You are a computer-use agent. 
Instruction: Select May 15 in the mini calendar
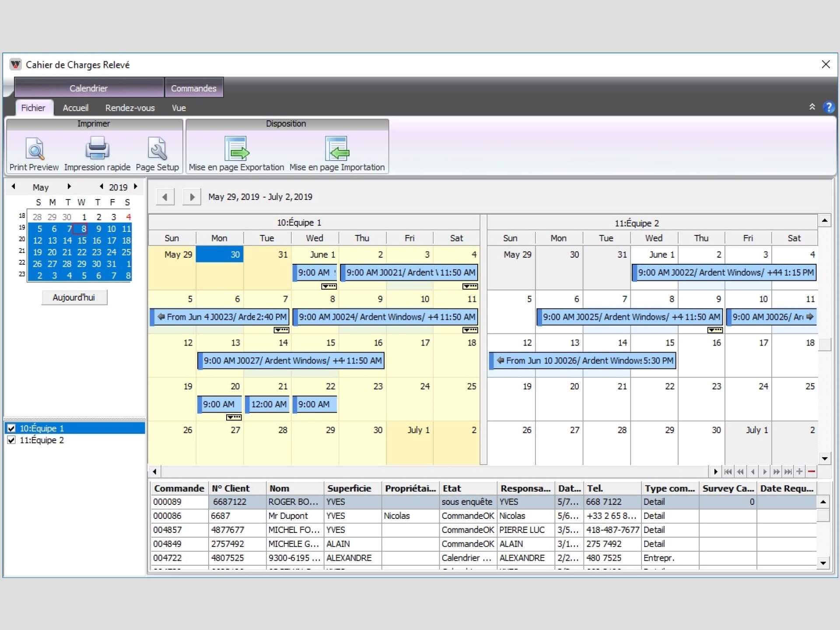click(x=82, y=241)
